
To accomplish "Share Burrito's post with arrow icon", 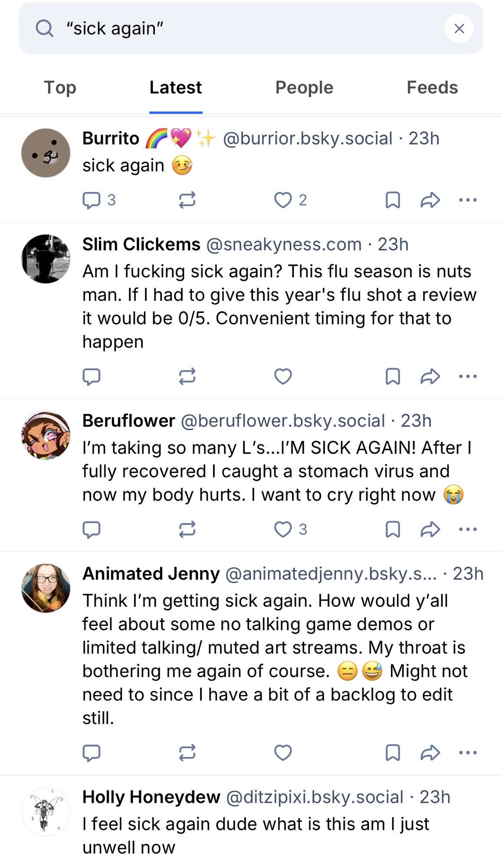I will 430,200.
